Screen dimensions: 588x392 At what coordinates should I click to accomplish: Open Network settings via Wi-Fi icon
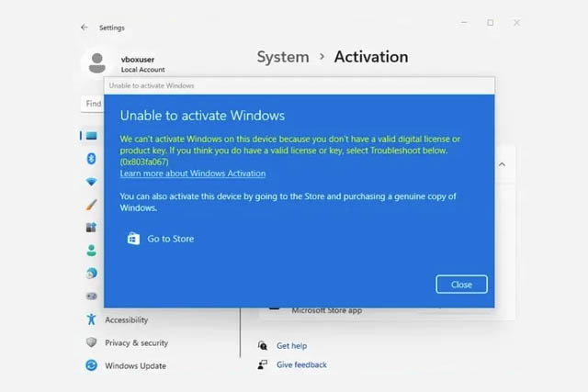[91, 182]
